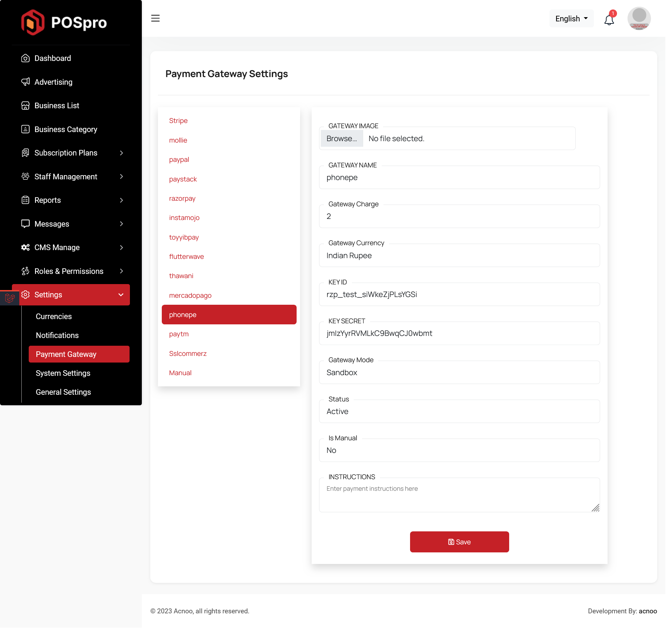This screenshot has width=672, height=634.
Task: Click the Save button
Action: point(459,542)
